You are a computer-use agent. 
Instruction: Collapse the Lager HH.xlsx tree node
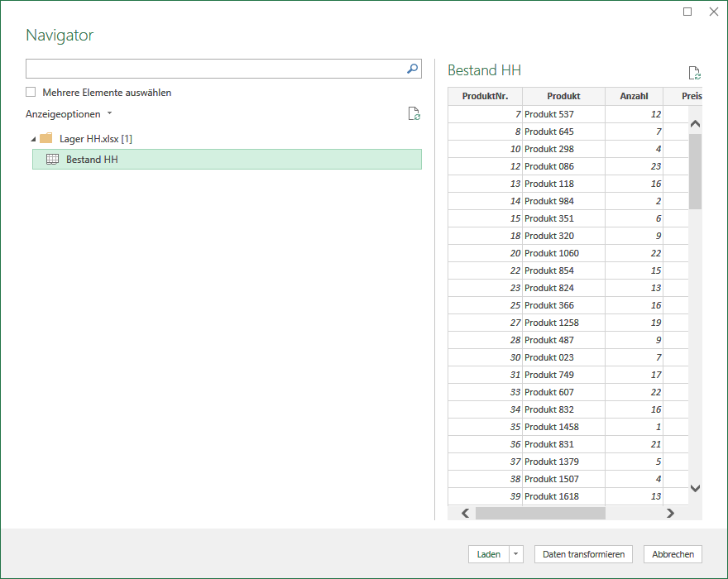(x=33, y=139)
